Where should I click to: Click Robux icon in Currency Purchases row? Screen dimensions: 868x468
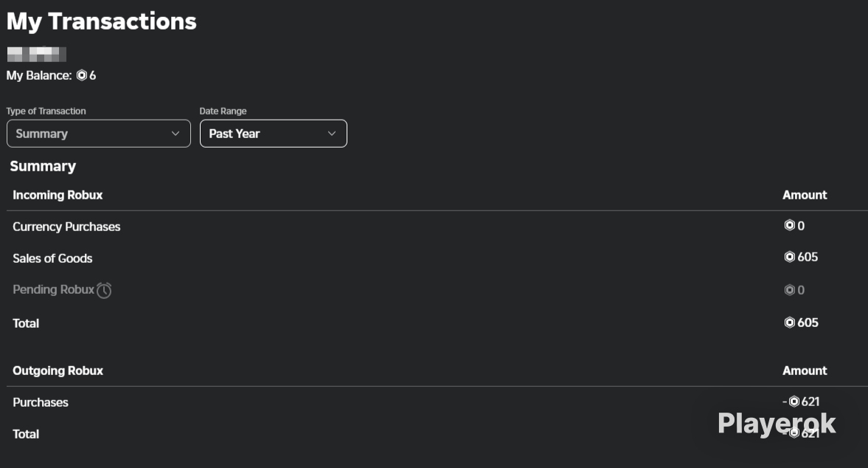790,225
